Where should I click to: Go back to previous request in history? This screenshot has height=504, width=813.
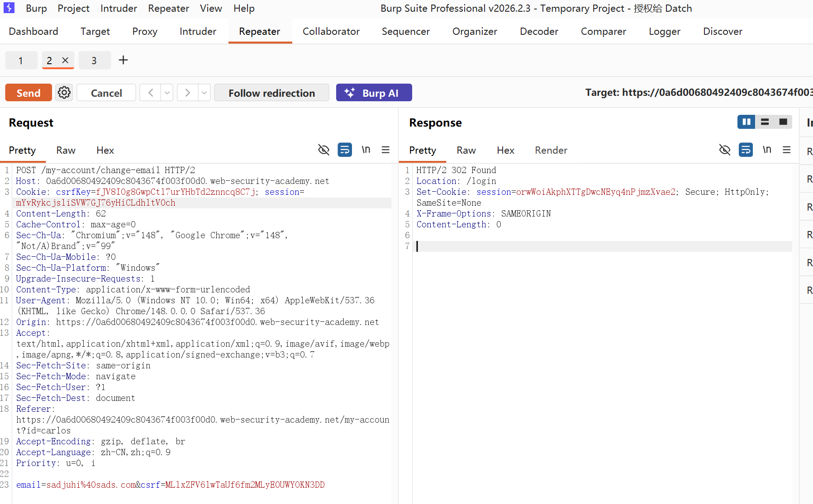(151, 93)
